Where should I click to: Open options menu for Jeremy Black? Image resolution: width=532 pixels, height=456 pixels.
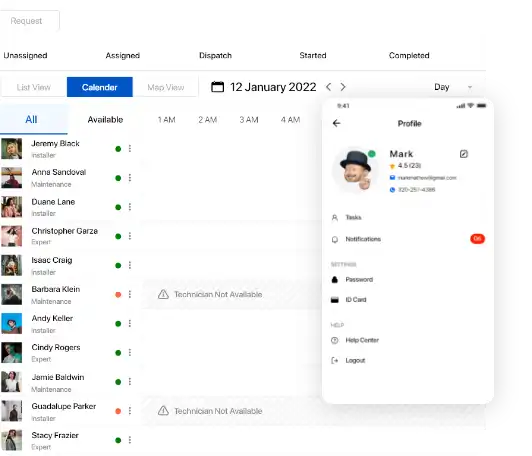point(130,149)
